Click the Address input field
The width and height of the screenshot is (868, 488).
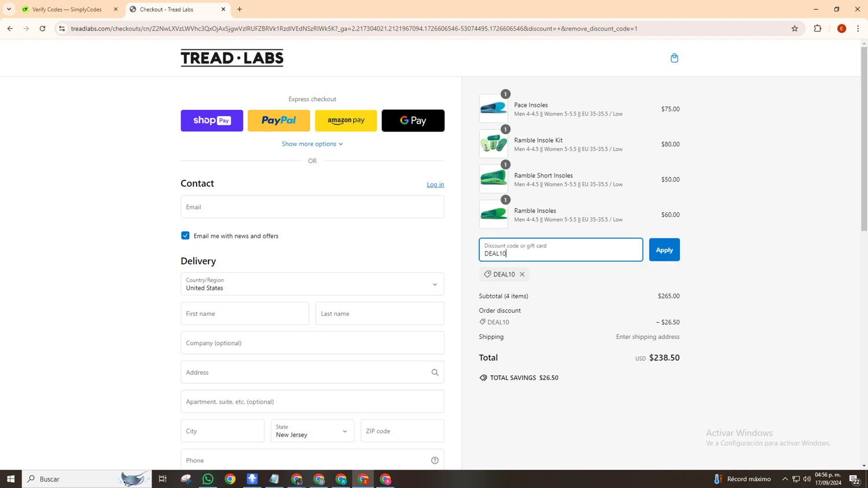(x=312, y=372)
